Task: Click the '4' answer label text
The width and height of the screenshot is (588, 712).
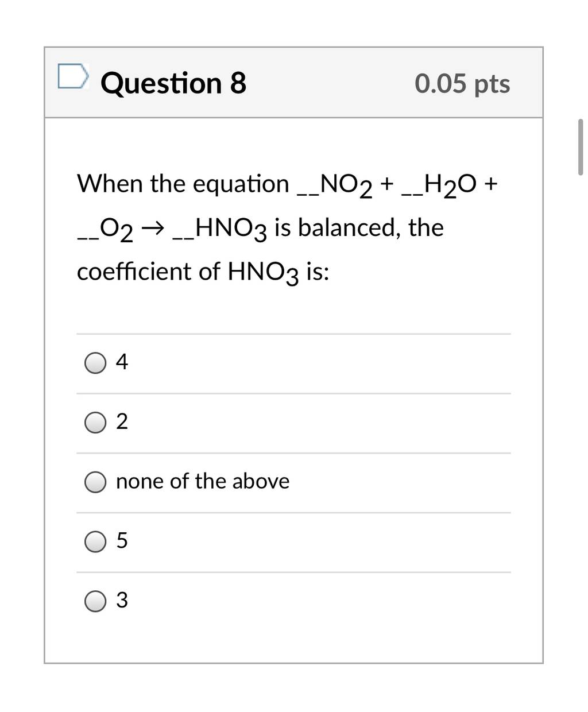Action: 122,362
